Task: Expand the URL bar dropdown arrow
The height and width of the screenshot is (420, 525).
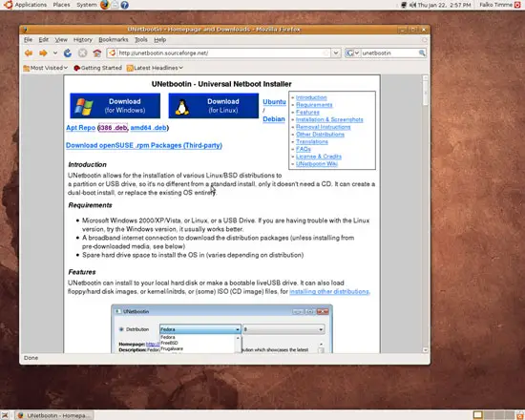Action: pos(336,52)
